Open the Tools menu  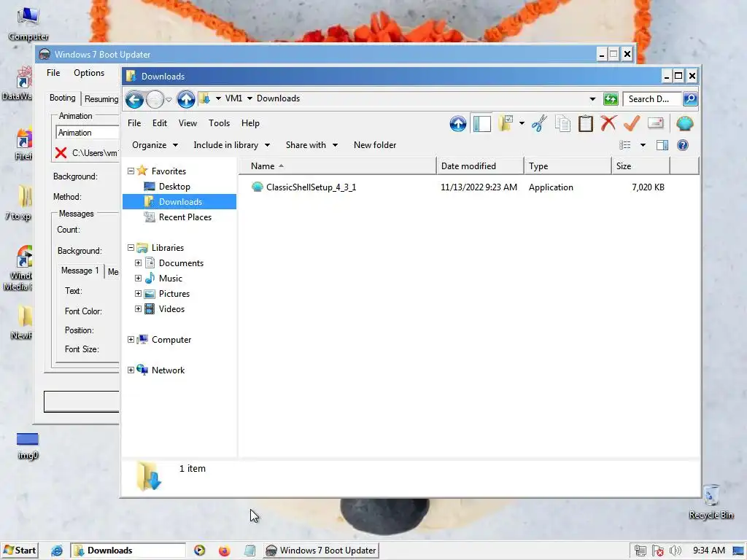click(219, 123)
